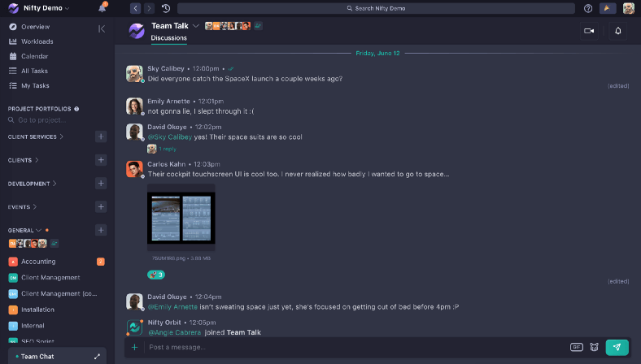Image resolution: width=641 pixels, height=364 pixels.
Task: Open emoji picker beside GIF icon
Action: tap(595, 347)
